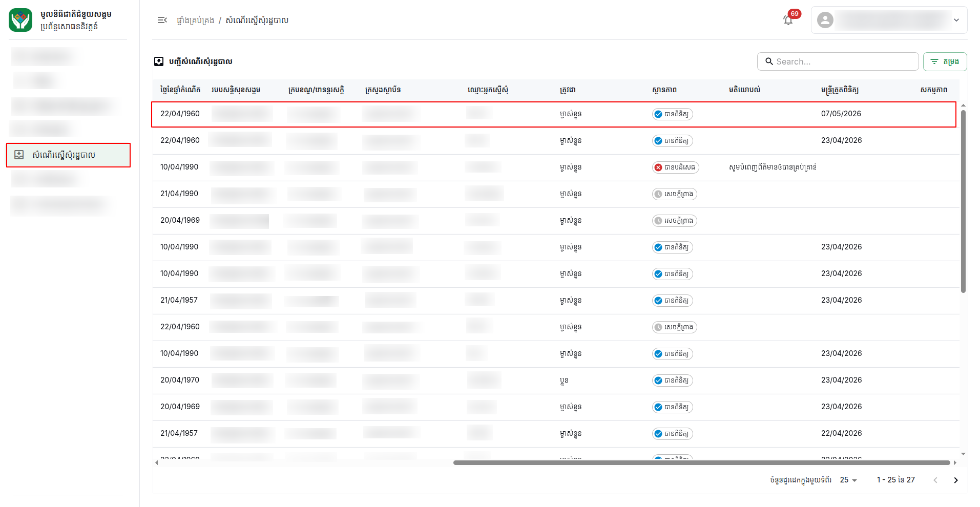Click vertical scrollbar up arrow
This screenshot has height=507, width=980.
coord(964,105)
